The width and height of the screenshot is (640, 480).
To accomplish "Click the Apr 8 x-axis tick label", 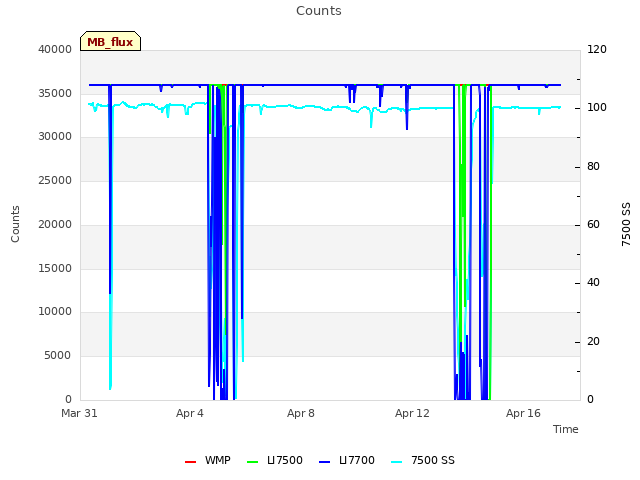I will pos(301,413).
